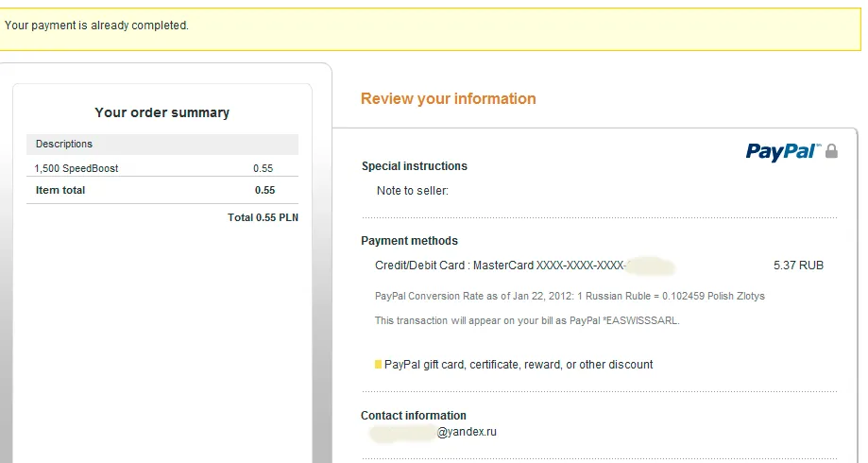Click the padlock security icon
Viewport: 868px width, 463px height.
pyautogui.click(x=831, y=151)
